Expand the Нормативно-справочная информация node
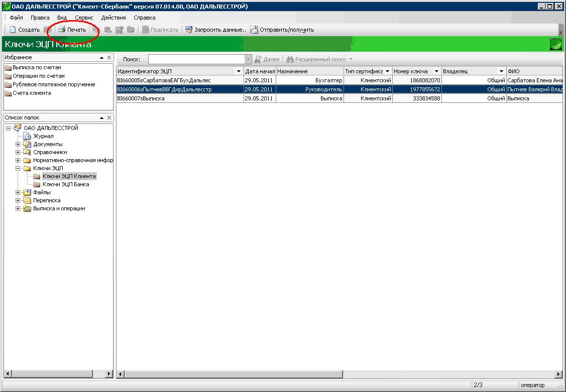This screenshot has height=392, width=566. 17,160
